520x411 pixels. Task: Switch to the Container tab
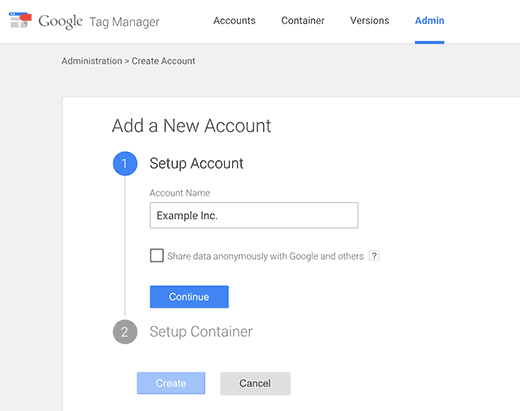(x=303, y=21)
